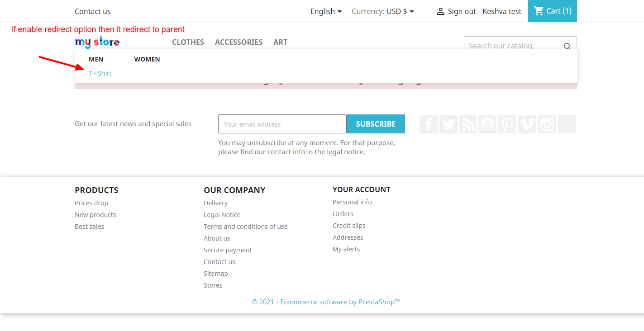
Task: Open New products link
Action: 95,215
